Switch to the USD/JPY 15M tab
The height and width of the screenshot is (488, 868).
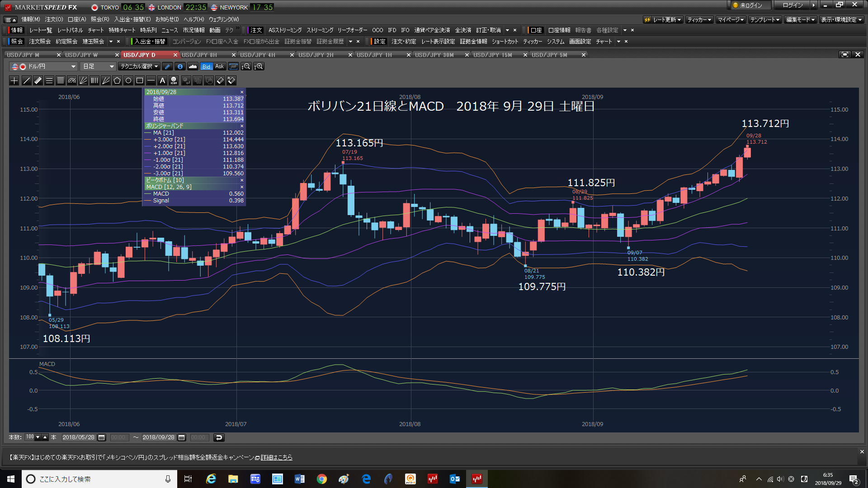[x=493, y=55]
